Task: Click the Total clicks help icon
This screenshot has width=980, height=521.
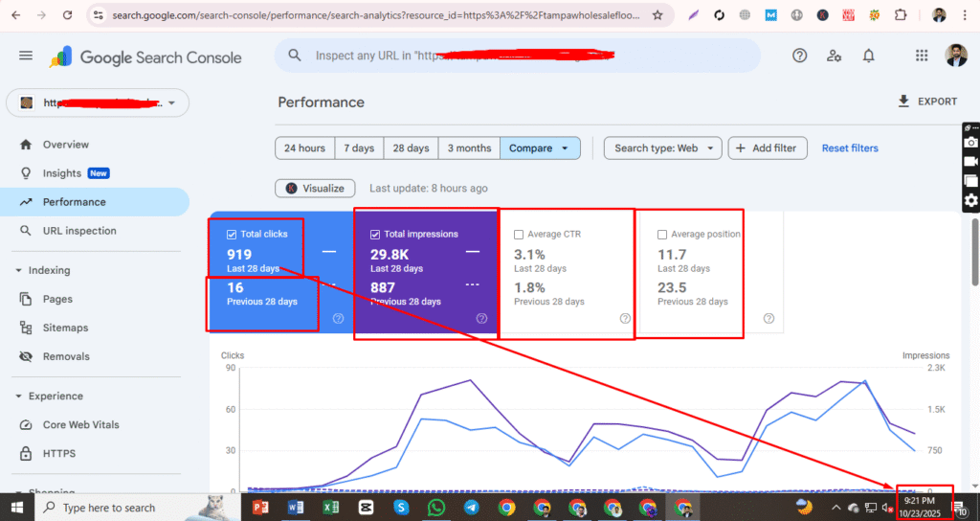Action: click(338, 318)
